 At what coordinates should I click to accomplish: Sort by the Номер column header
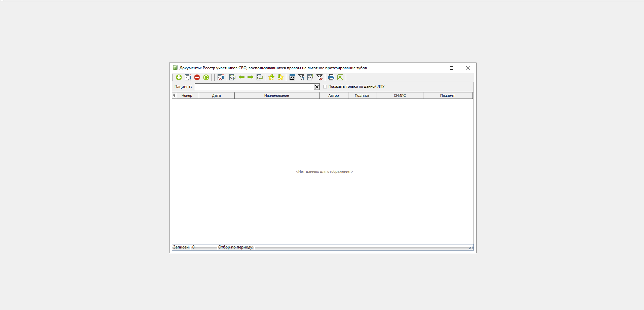pos(187,95)
